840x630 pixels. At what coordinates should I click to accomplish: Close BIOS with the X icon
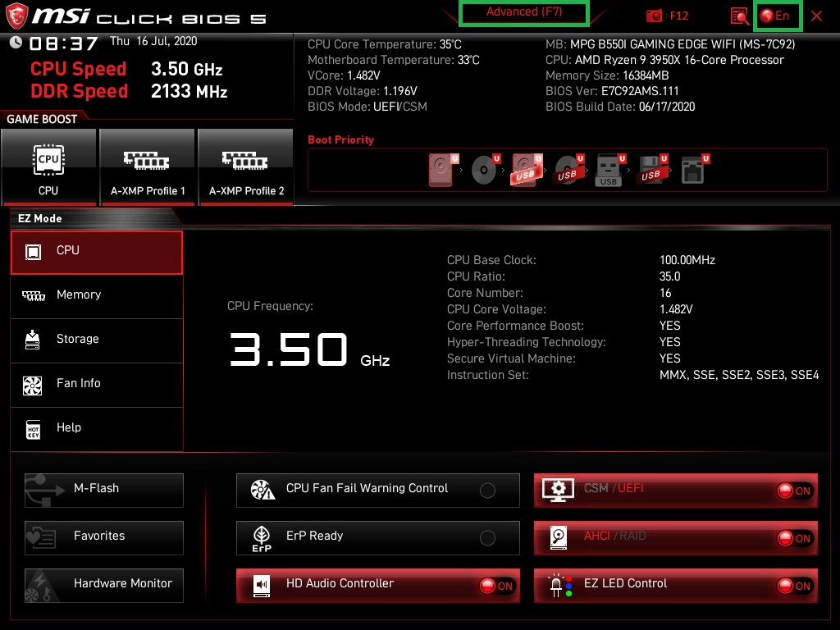(x=816, y=16)
